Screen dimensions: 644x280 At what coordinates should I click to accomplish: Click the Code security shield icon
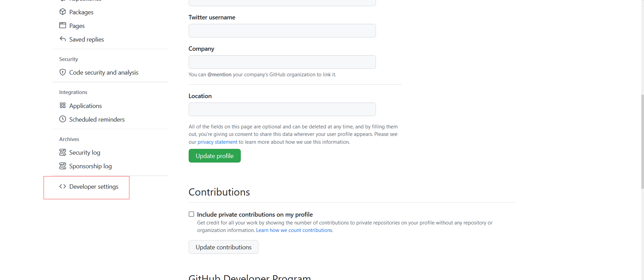point(63,72)
